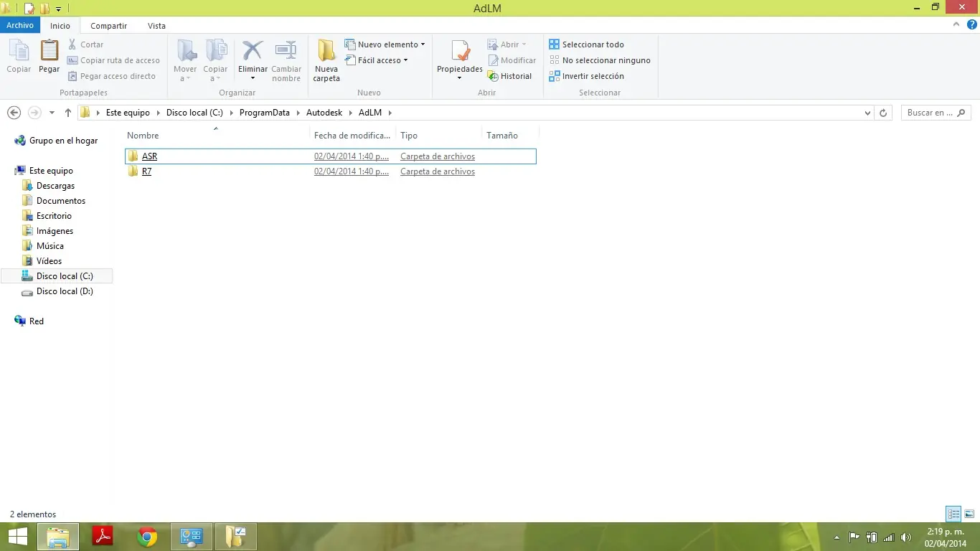Image resolution: width=980 pixels, height=551 pixels.
Task: Open Escritorio in navigation pane
Action: [x=47, y=216]
